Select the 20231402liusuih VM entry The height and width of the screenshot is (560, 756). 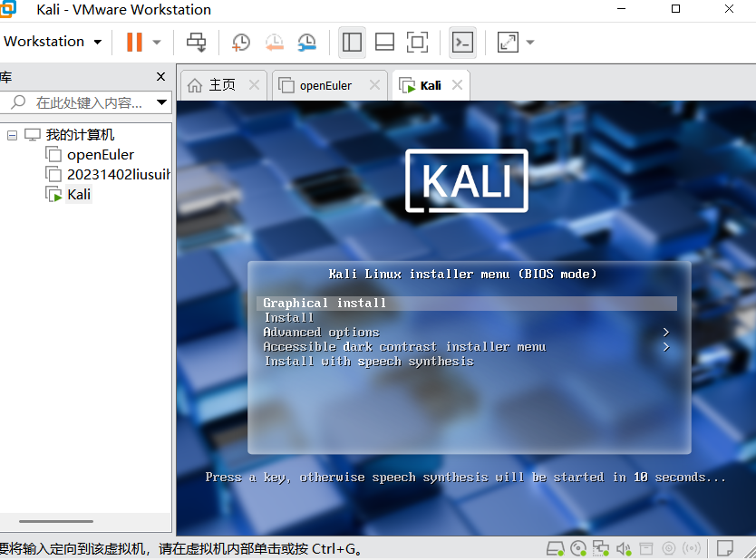[119, 175]
